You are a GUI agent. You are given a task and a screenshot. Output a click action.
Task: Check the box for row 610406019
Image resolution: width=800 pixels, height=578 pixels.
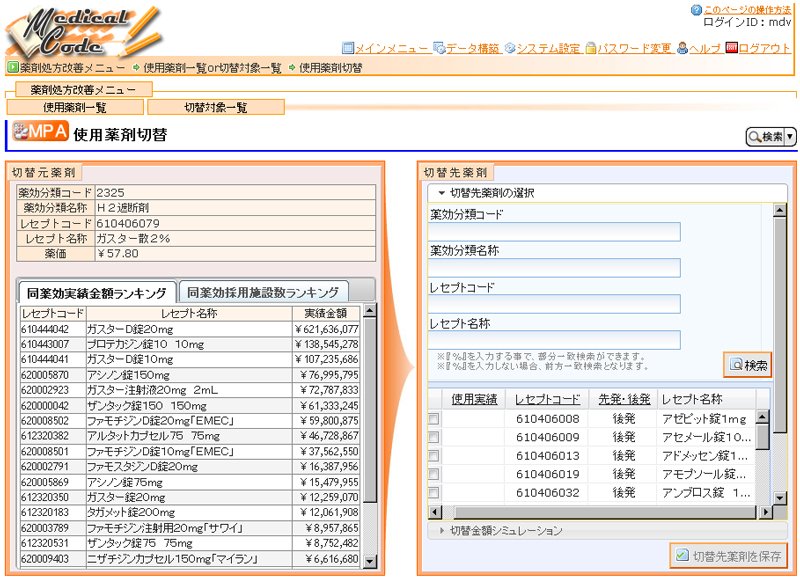434,474
